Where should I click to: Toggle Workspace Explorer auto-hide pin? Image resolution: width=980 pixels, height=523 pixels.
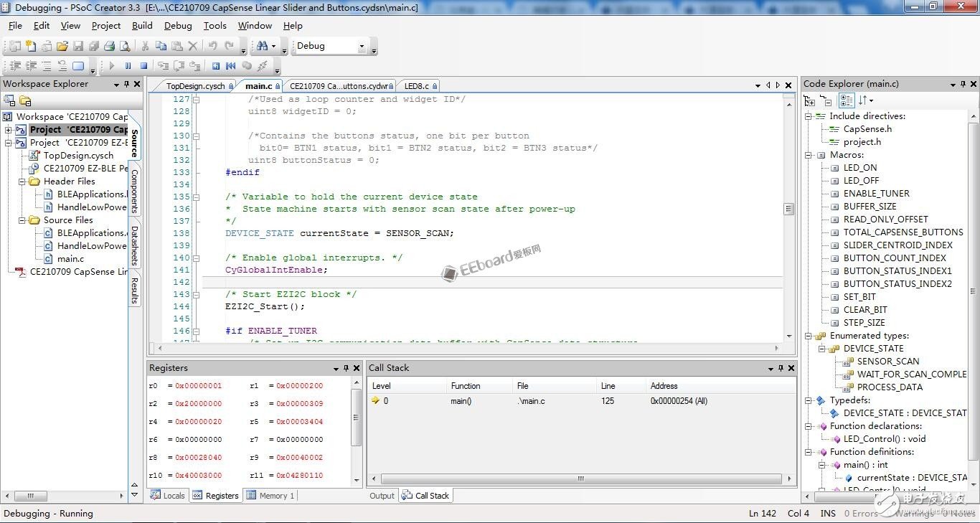127,84
